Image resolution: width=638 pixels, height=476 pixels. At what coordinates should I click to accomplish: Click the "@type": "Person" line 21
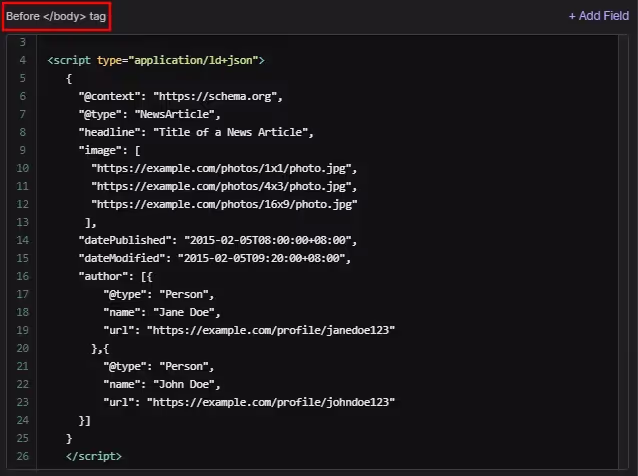point(159,367)
